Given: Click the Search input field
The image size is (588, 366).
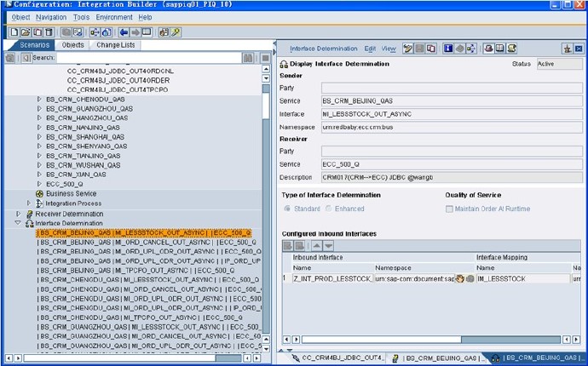Looking at the screenshot, I should click(148, 58).
